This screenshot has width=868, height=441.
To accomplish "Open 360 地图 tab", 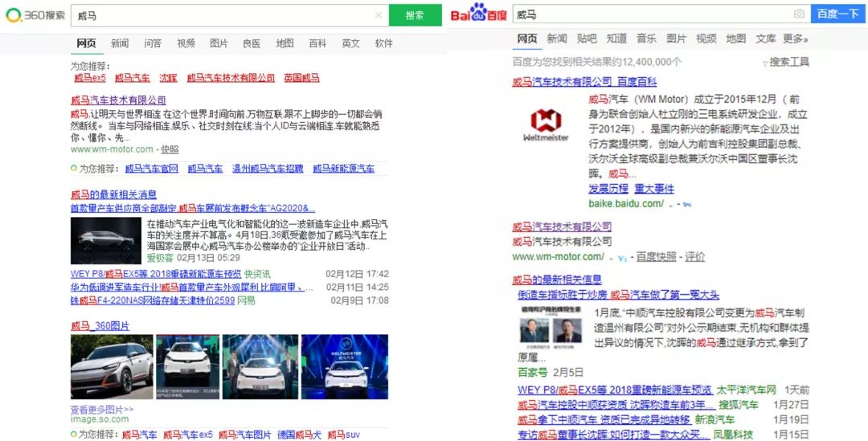I will pos(285,43).
